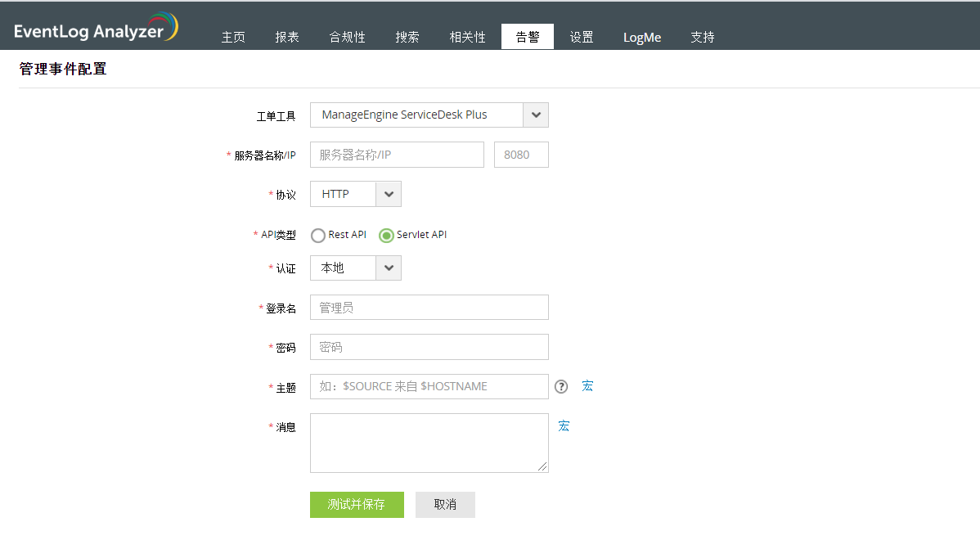Click the help question mark icon
Image resolution: width=980 pixels, height=549 pixels.
561,387
